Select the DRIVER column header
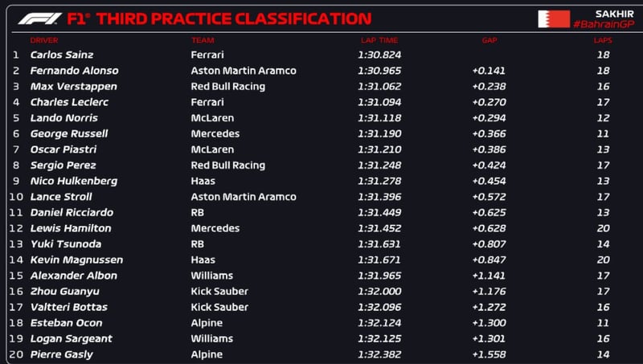This screenshot has height=364, width=643. point(43,40)
